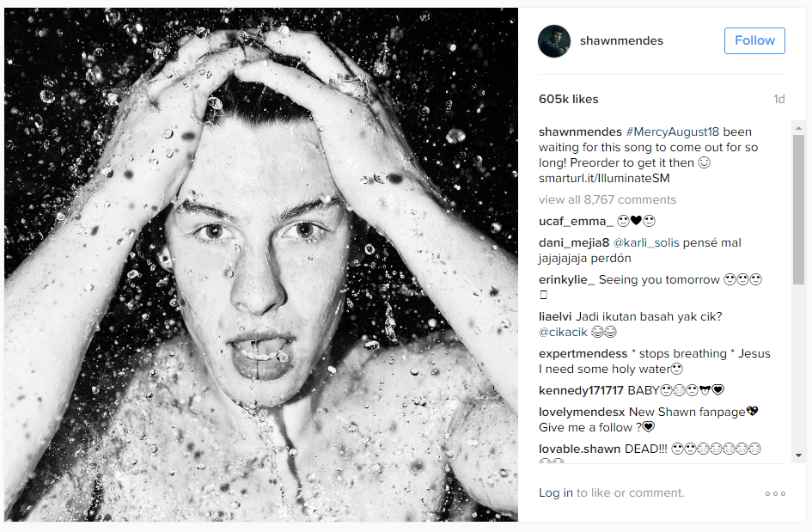Open the ucaf_emma_ commenter profile
This screenshot has width=812, height=532.
[576, 221]
